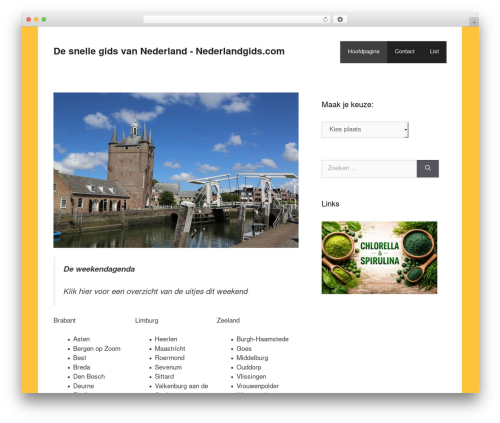Open the Middelburg link
Image resolution: width=500 pixels, height=423 pixels.
(x=252, y=358)
